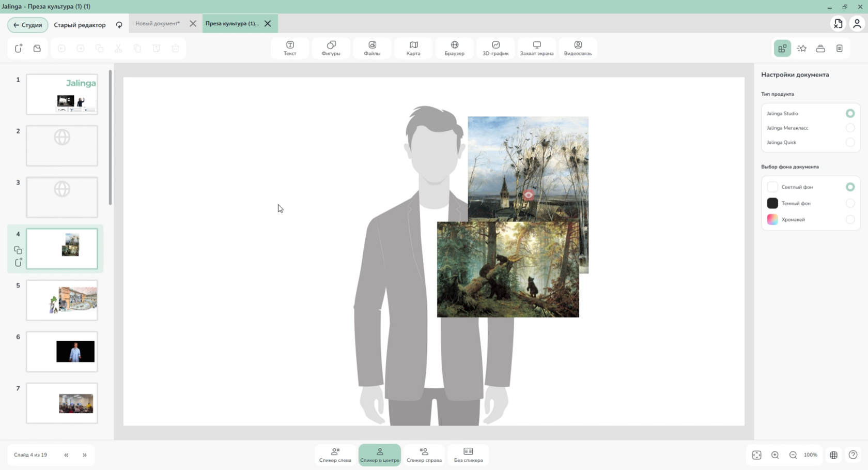This screenshot has width=868, height=470.
Task: Click the red eye marker on the church painting
Action: [528, 195]
